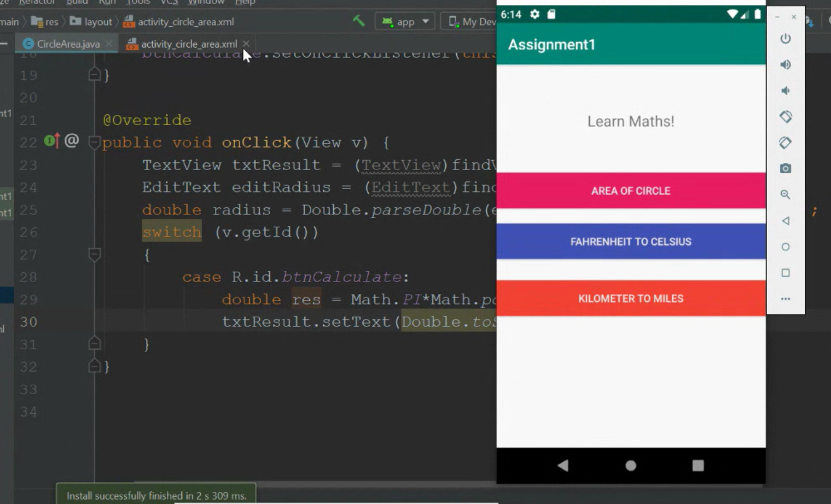Screen dimensions: 831x504
Task: Click the emulator power button icon
Action: coord(786,38)
